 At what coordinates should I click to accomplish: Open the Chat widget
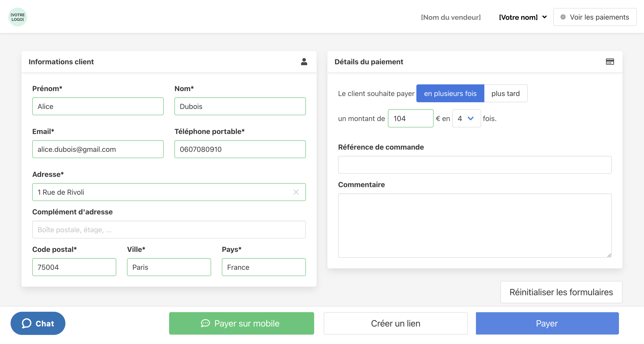pyautogui.click(x=38, y=323)
